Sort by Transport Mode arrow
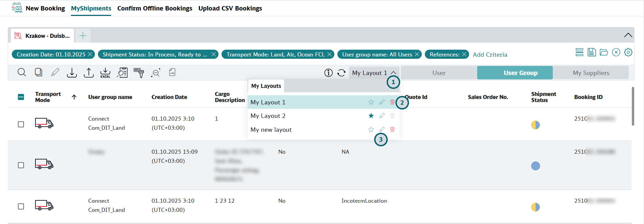 pyautogui.click(x=74, y=97)
